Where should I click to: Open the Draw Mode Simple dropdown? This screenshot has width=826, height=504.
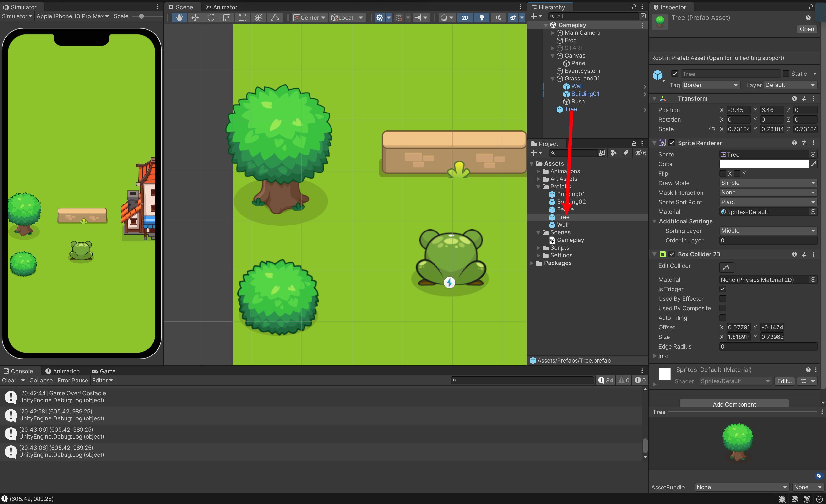point(768,183)
